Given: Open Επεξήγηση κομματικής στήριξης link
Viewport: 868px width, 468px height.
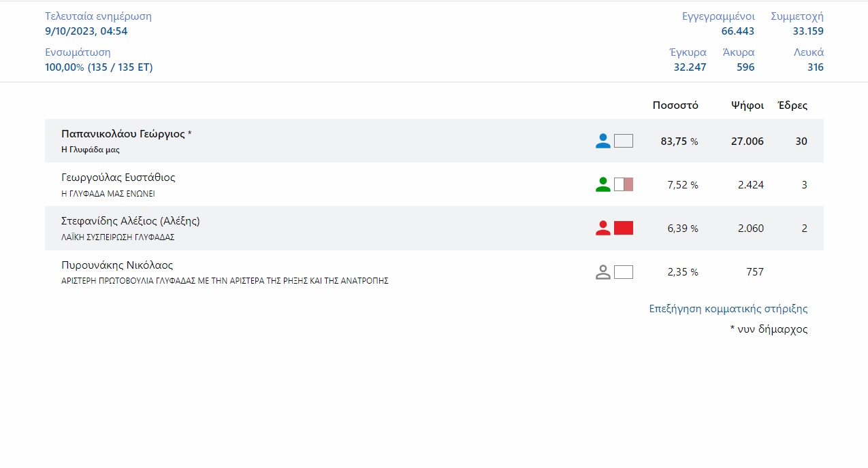Looking at the screenshot, I should 728,309.
